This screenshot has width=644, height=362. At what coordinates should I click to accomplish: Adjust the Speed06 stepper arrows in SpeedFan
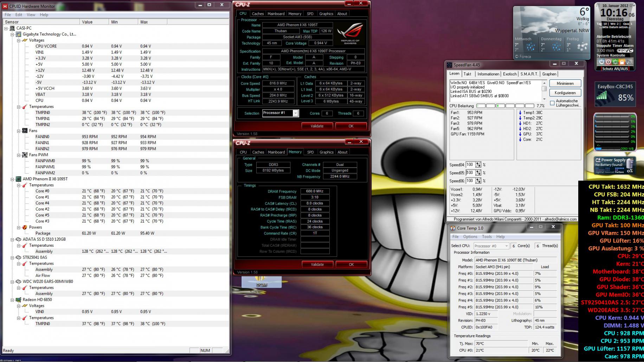[478, 181]
